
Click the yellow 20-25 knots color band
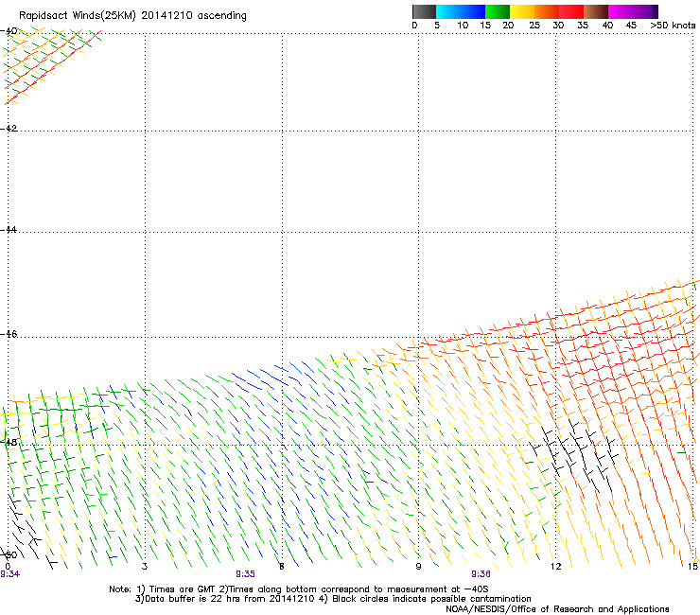click(x=522, y=11)
